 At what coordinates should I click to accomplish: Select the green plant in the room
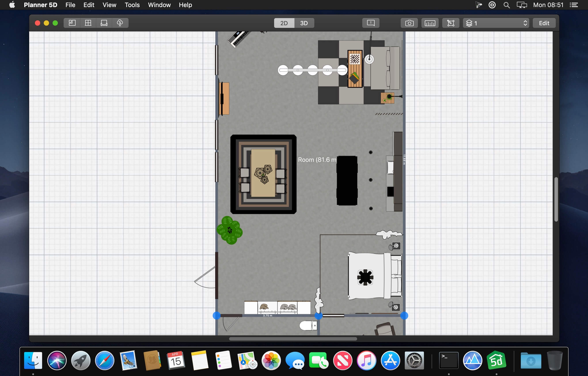click(x=230, y=230)
